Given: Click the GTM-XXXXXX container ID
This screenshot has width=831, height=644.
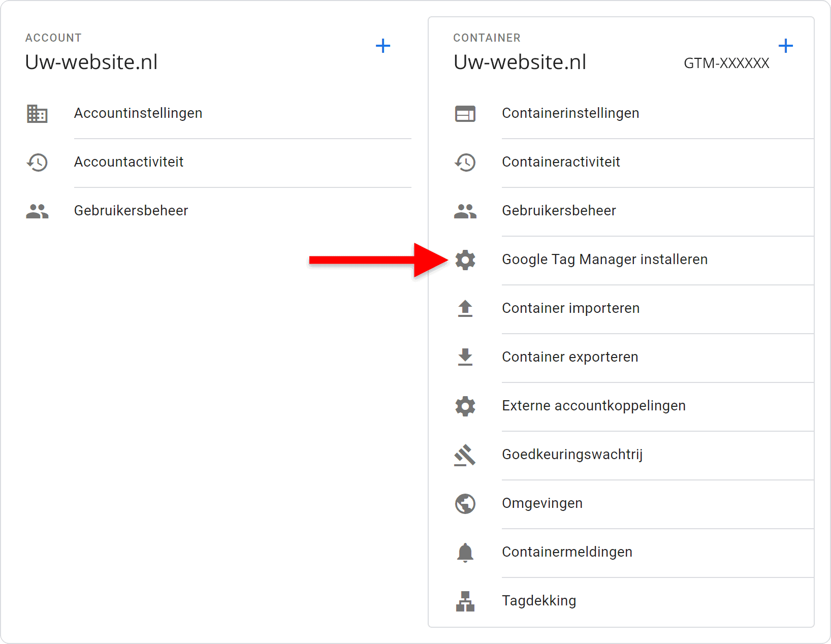Looking at the screenshot, I should click(726, 63).
